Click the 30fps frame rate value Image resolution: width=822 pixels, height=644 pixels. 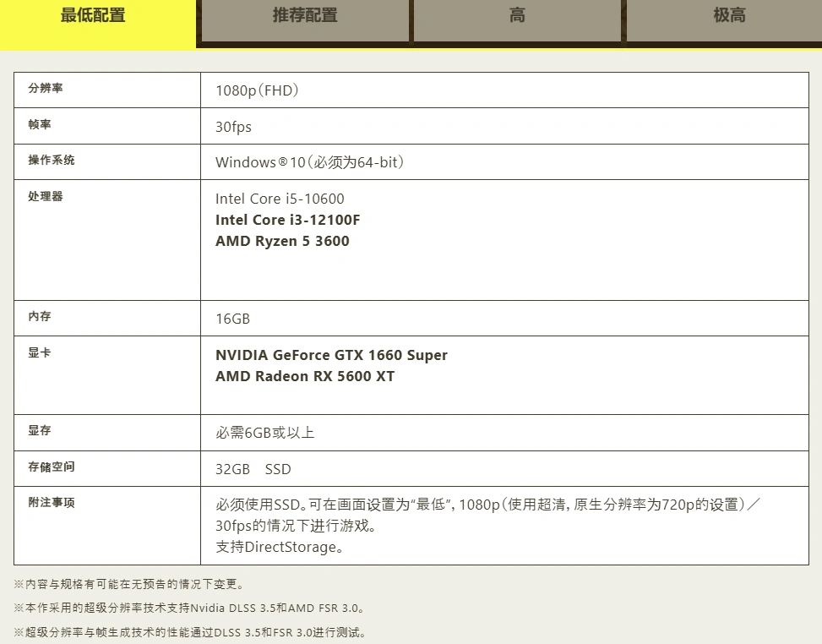click(x=233, y=127)
